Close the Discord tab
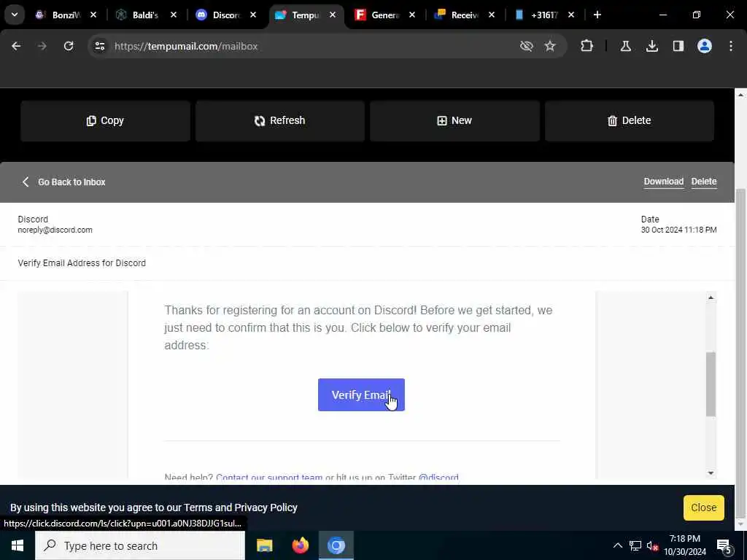747x560 pixels. click(253, 15)
